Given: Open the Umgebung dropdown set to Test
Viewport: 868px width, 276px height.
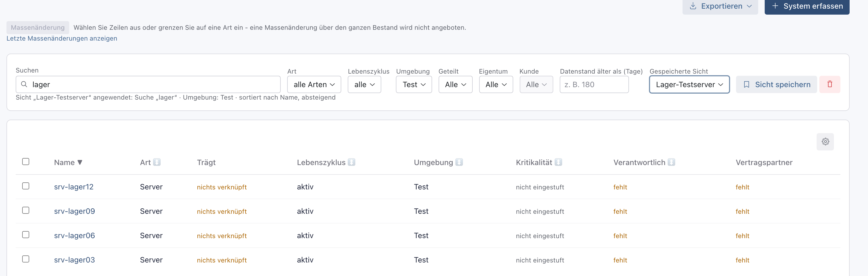Looking at the screenshot, I should tap(414, 84).
